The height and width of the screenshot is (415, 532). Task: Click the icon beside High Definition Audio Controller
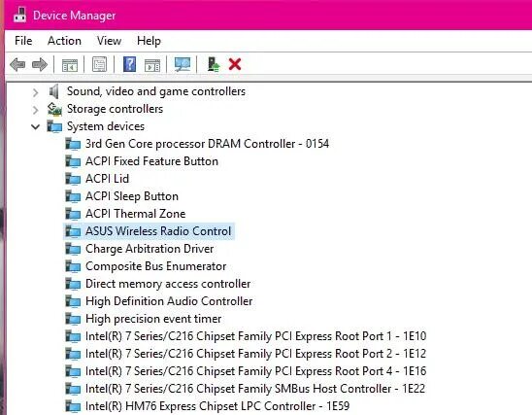click(73, 301)
